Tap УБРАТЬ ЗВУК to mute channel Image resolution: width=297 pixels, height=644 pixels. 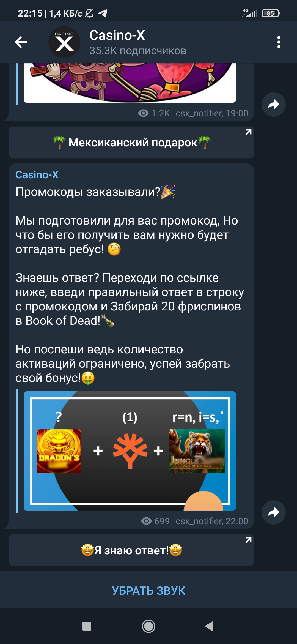pyautogui.click(x=148, y=591)
